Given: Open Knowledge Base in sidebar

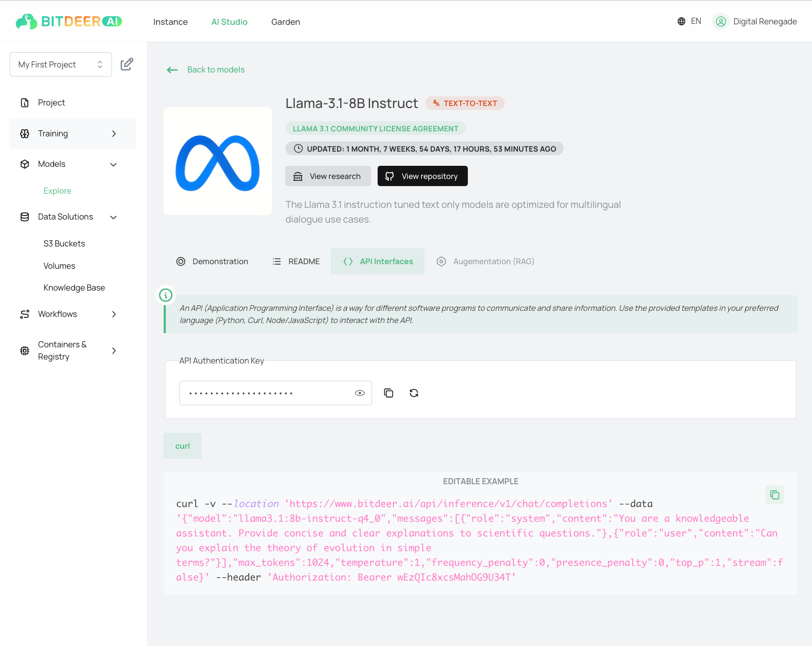Looking at the screenshot, I should coord(74,288).
